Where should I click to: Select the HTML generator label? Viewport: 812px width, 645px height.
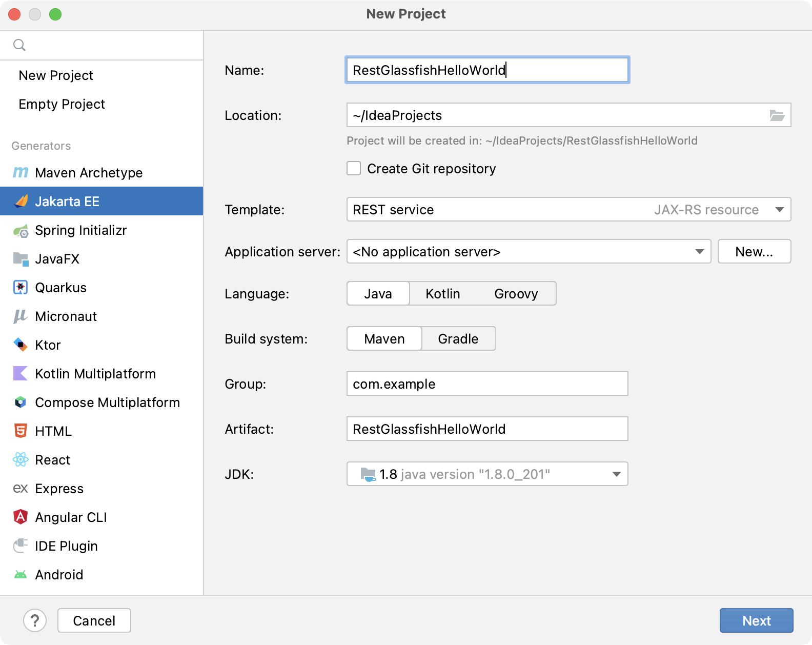tap(53, 431)
